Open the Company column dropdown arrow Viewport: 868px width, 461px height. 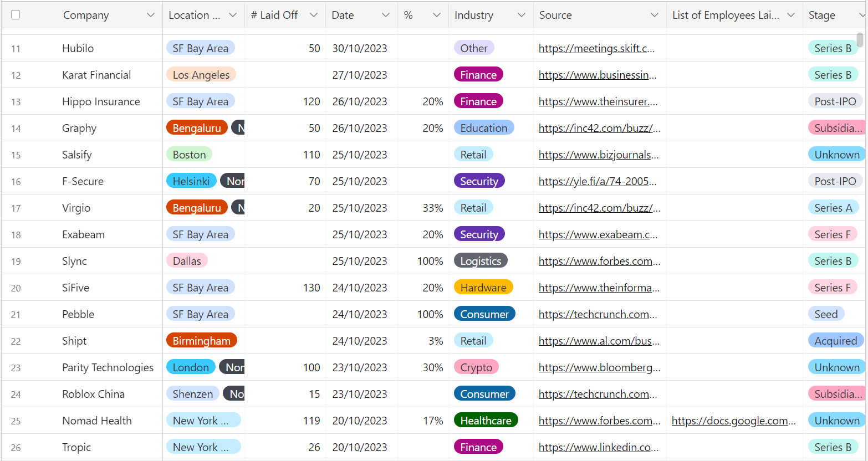(x=151, y=15)
